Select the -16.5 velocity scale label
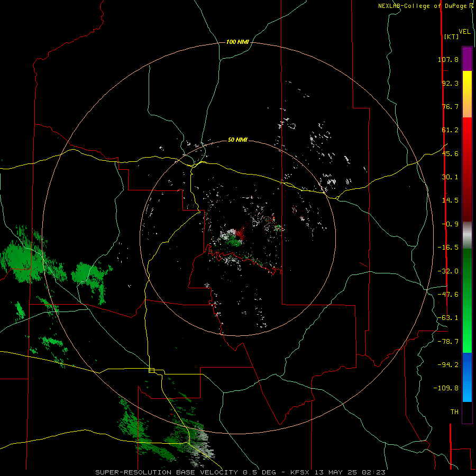Image resolution: width=476 pixels, height=476 pixels. pos(448,248)
